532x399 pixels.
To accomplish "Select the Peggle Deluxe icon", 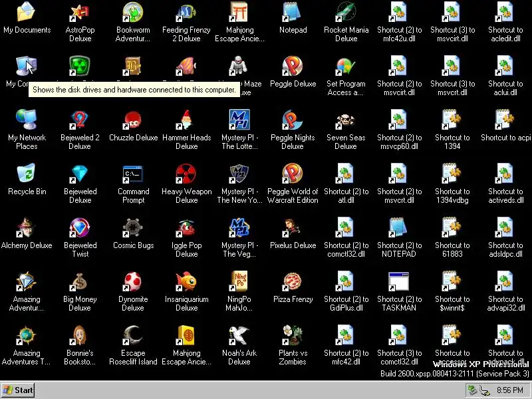I will tap(293, 65).
